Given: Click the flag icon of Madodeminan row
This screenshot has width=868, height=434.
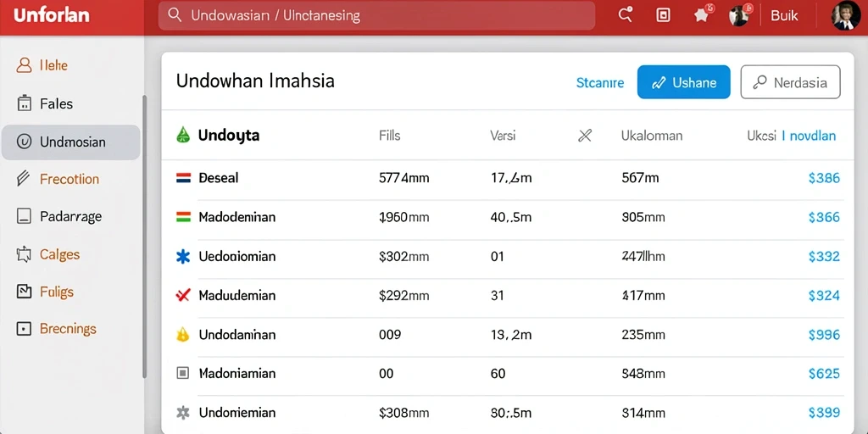Looking at the screenshot, I should (x=183, y=216).
